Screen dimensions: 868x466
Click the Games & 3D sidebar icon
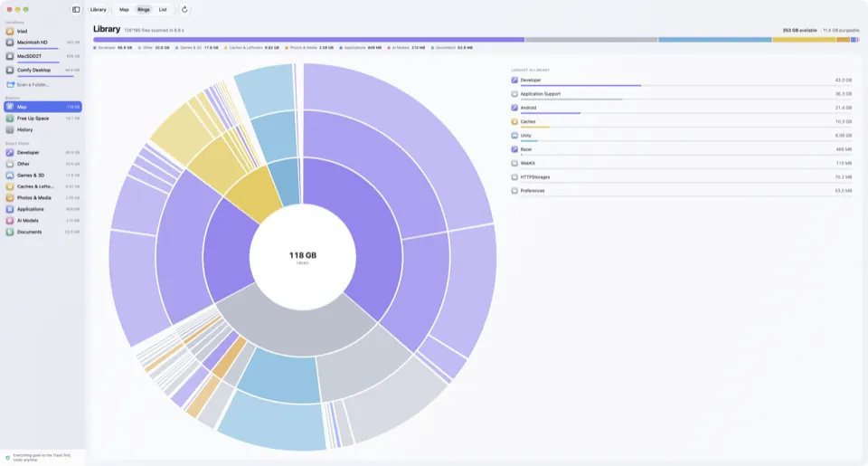9,176
